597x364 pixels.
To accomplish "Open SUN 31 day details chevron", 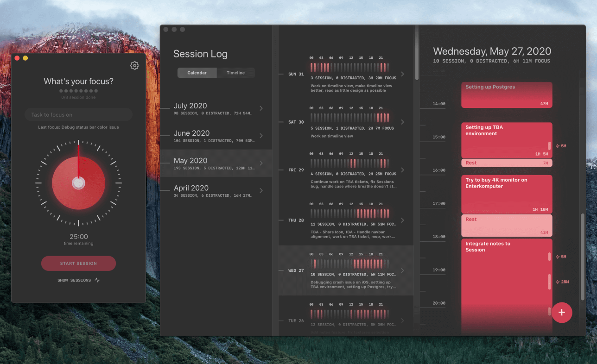I will point(402,74).
